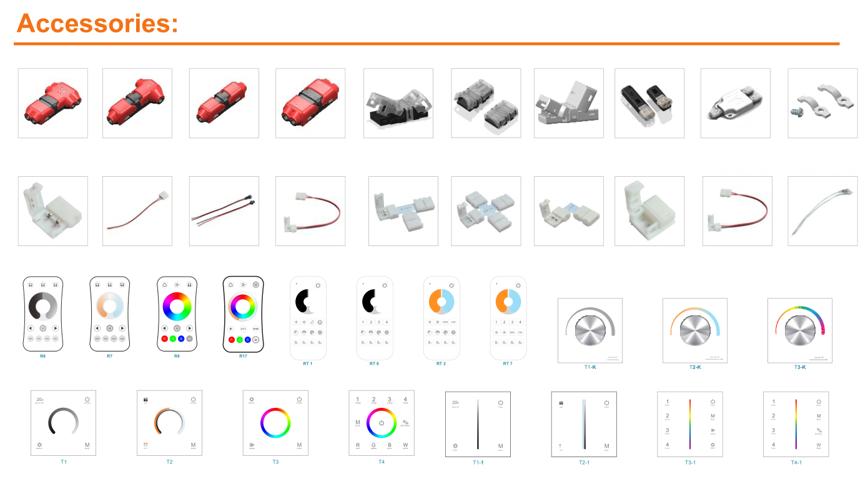Click the brightness sun icon on T1 panel
The height and width of the screenshot is (484, 868).
click(39, 446)
